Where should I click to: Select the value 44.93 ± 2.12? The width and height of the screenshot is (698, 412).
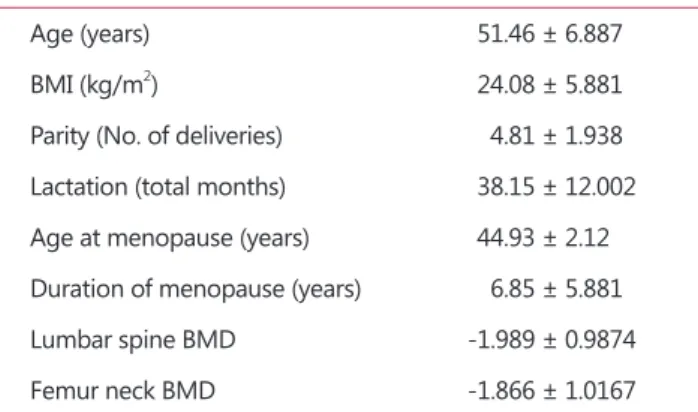tap(543, 238)
